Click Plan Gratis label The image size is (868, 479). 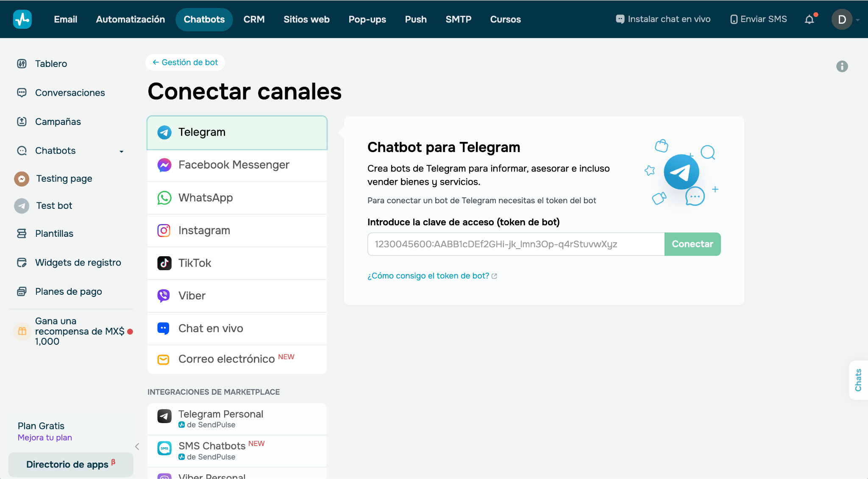[41, 426]
